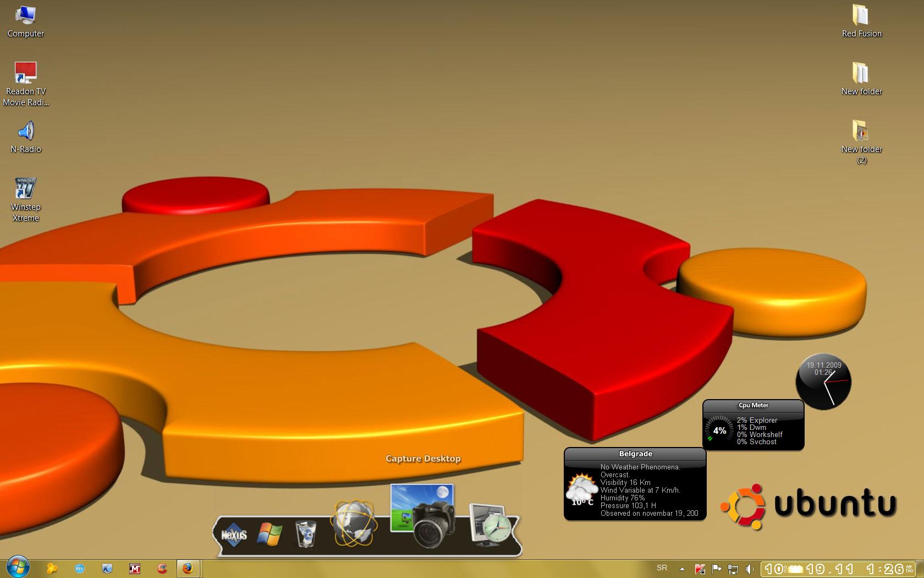924x578 pixels.
Task: Open the Computer desktop icon
Action: pyautogui.click(x=26, y=22)
